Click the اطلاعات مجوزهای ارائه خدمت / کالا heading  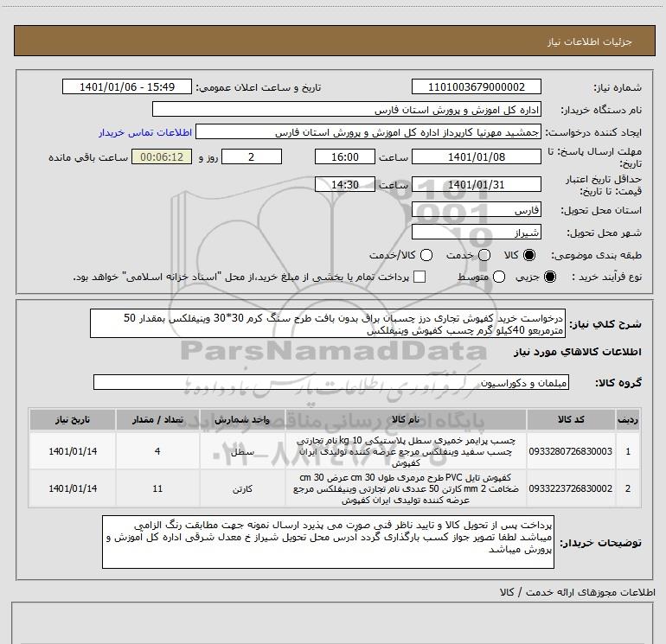click(x=578, y=592)
